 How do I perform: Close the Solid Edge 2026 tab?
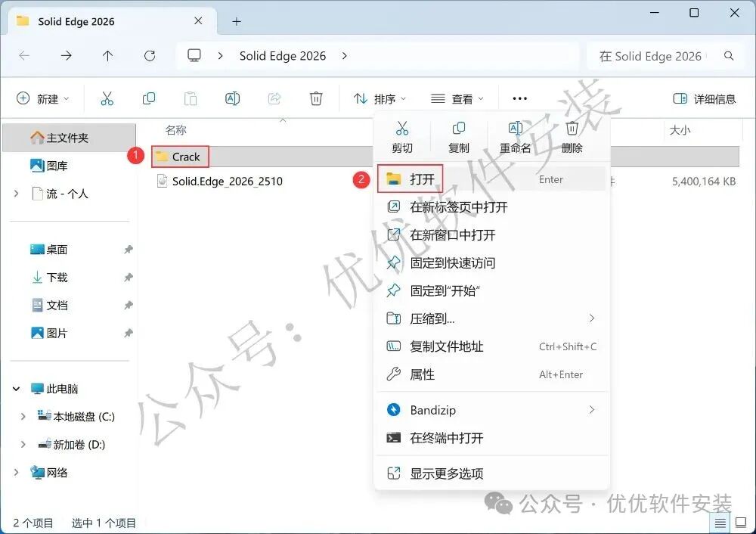pos(198,20)
